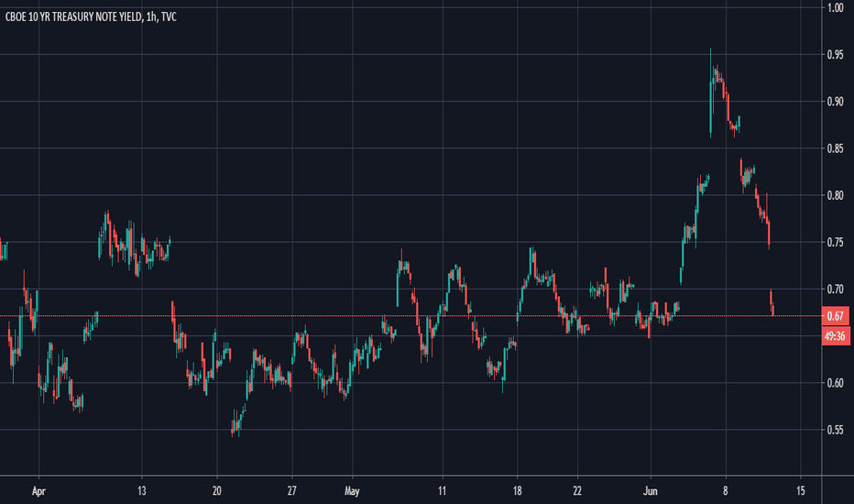
Task: Click the 0.70 price axis label
Action: click(x=836, y=289)
